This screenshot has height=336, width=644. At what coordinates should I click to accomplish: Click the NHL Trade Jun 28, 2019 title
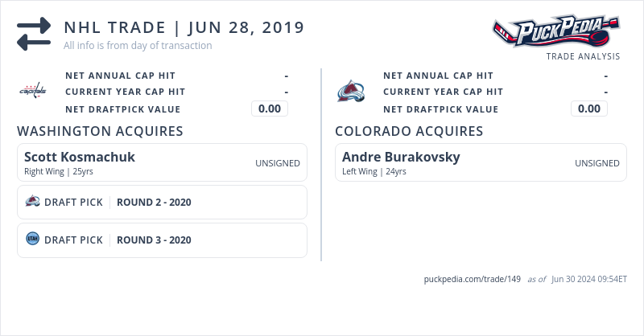tap(184, 27)
